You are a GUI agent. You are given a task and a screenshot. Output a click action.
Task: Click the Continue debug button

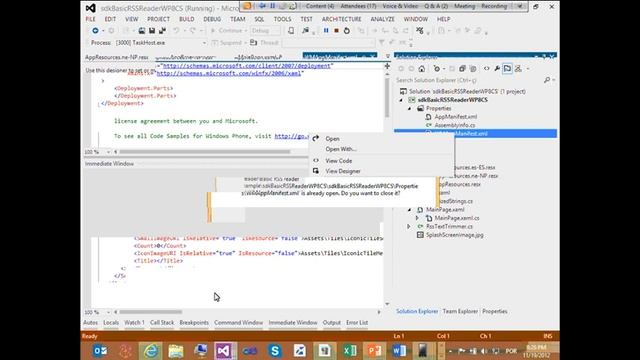tap(227, 31)
